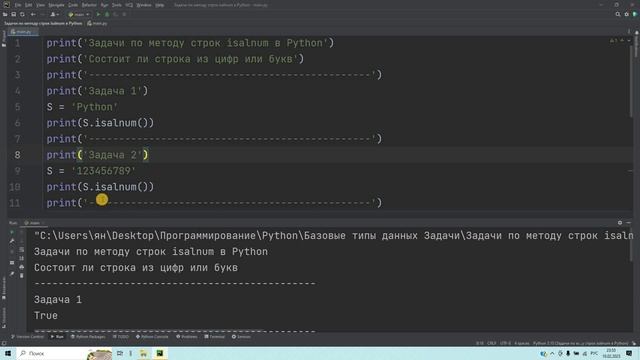This screenshot has height=360, width=640.
Task: Open the Windows notification center icon
Action: pos(629,353)
